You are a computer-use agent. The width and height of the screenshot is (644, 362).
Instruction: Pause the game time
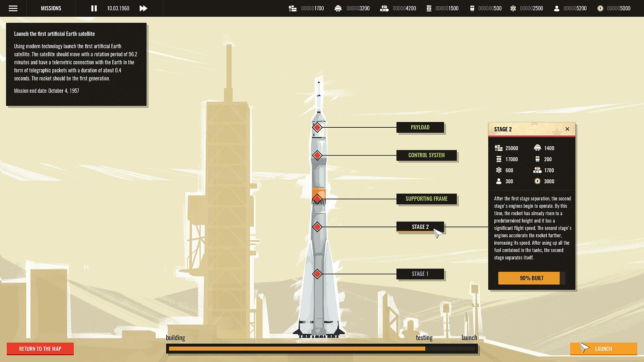click(94, 8)
